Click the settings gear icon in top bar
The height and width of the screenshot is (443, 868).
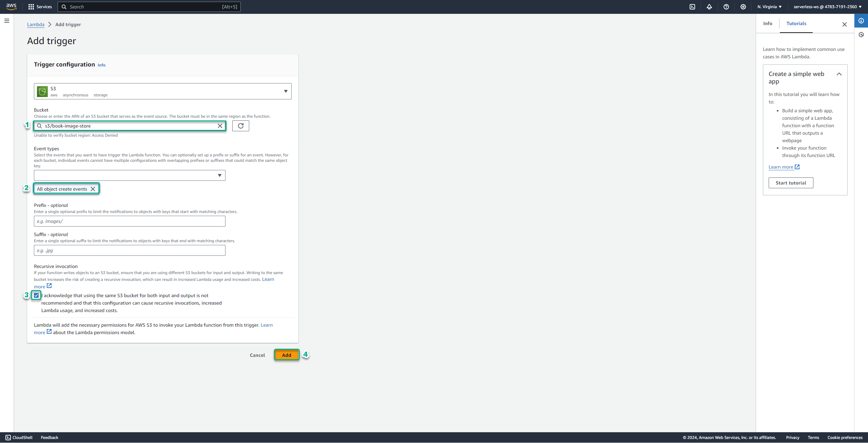tap(743, 7)
